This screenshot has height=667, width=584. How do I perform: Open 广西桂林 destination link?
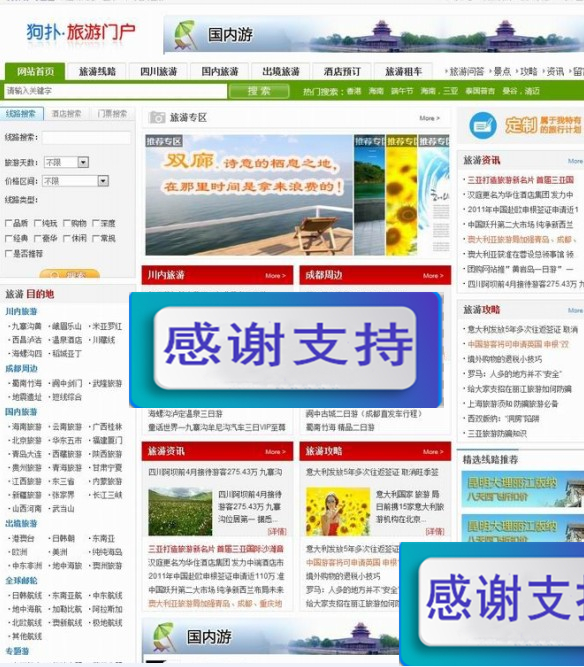[107, 427]
